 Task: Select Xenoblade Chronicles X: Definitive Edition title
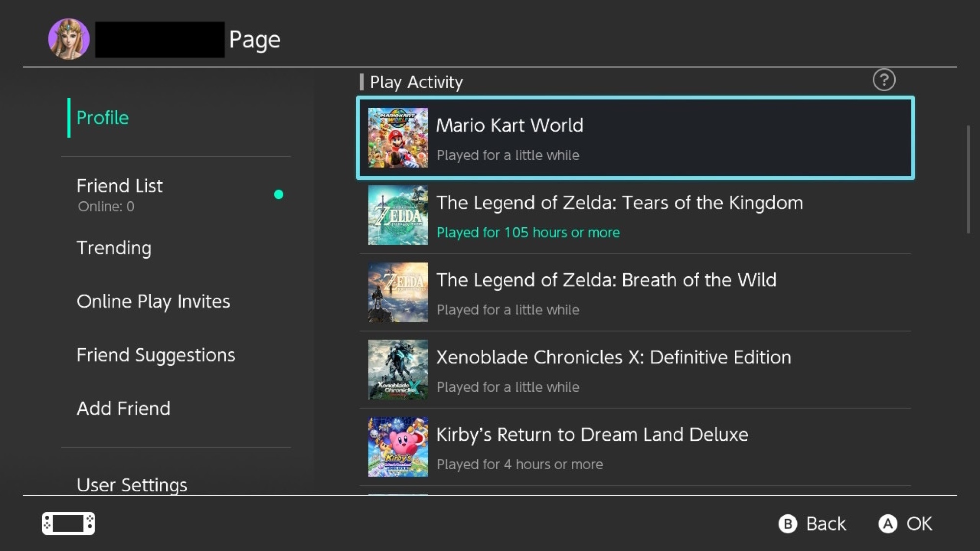(x=613, y=357)
